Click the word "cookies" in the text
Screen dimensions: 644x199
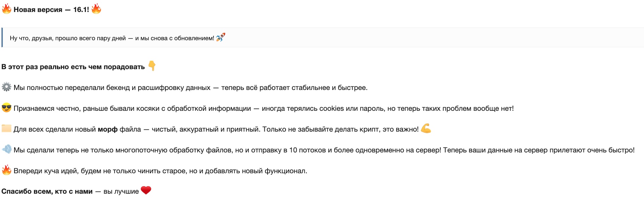coord(332,109)
